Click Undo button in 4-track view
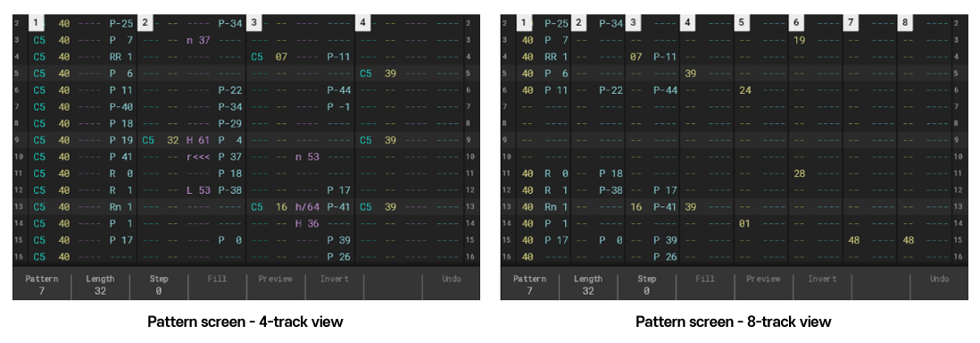This screenshot has height=343, width=980. 452,280
